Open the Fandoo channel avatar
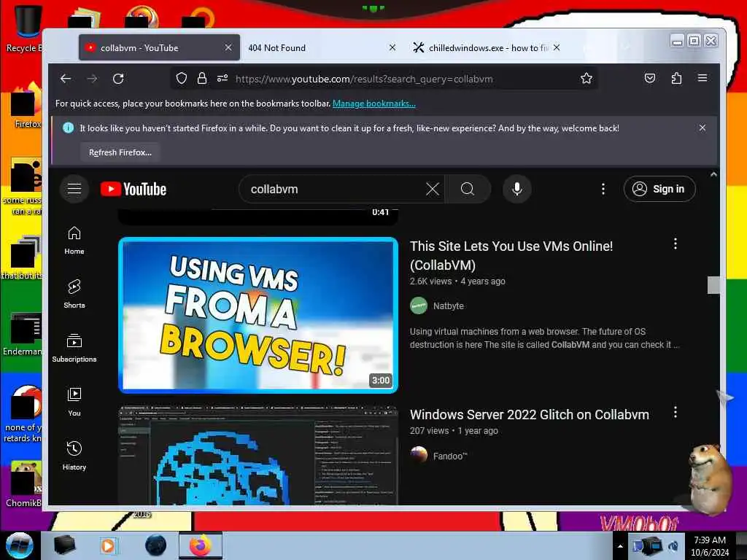The height and width of the screenshot is (560, 747). pos(419,455)
